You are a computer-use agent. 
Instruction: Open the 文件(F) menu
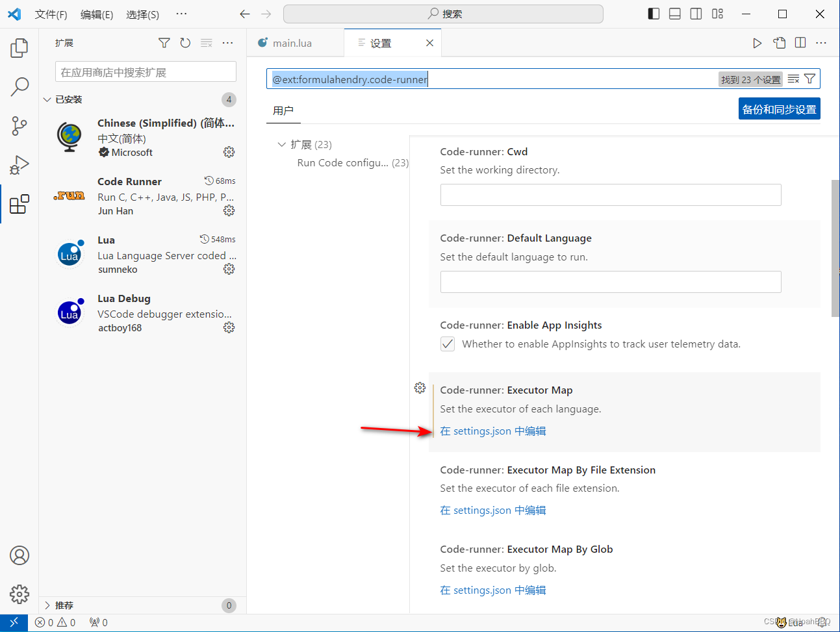(x=51, y=14)
